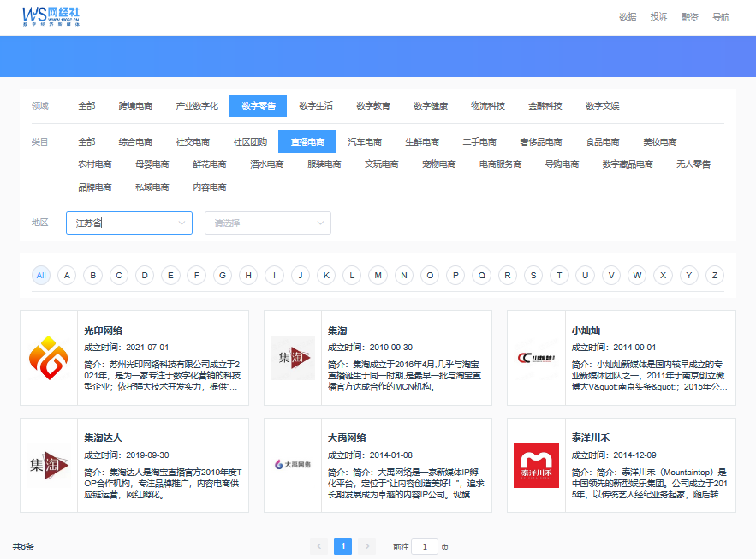Choose the 社交电商 category

[193, 142]
